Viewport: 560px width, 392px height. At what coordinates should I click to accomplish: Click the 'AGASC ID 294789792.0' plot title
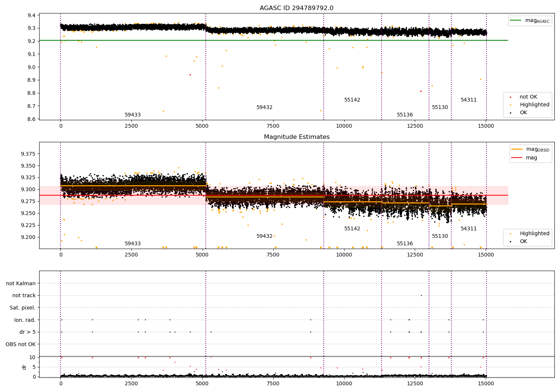pos(296,8)
